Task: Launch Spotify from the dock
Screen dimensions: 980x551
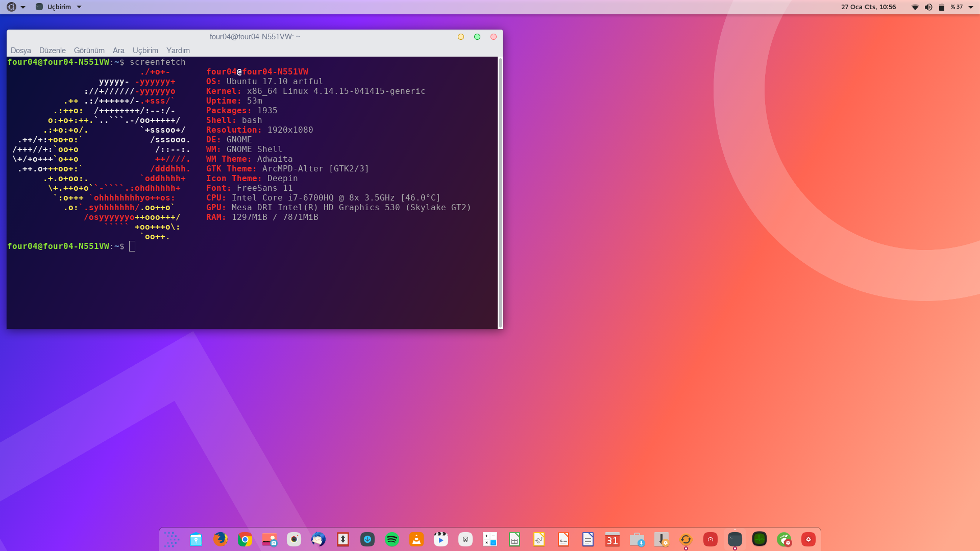Action: click(x=392, y=539)
